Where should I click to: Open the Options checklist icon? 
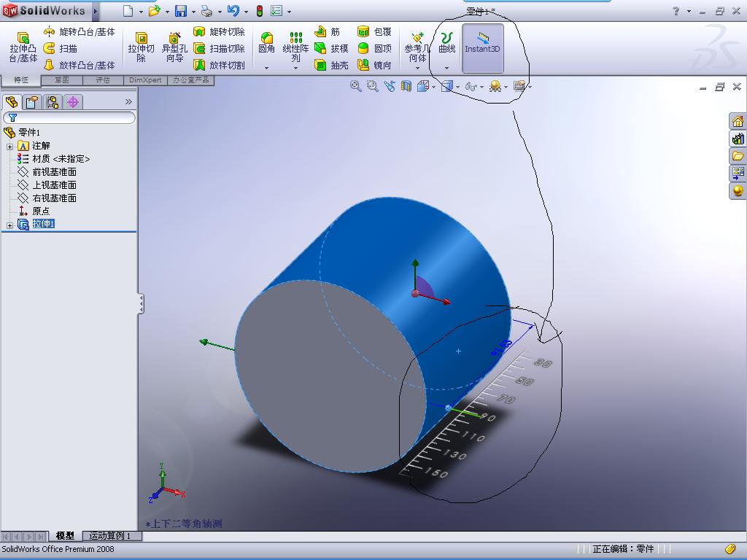pyautogui.click(x=276, y=10)
